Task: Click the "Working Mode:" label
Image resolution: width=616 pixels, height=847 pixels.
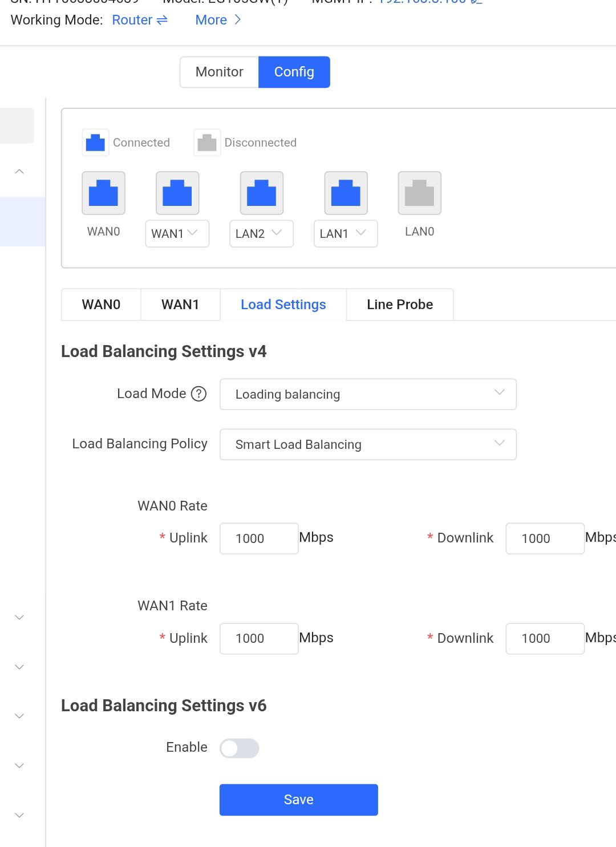Action: (57, 20)
